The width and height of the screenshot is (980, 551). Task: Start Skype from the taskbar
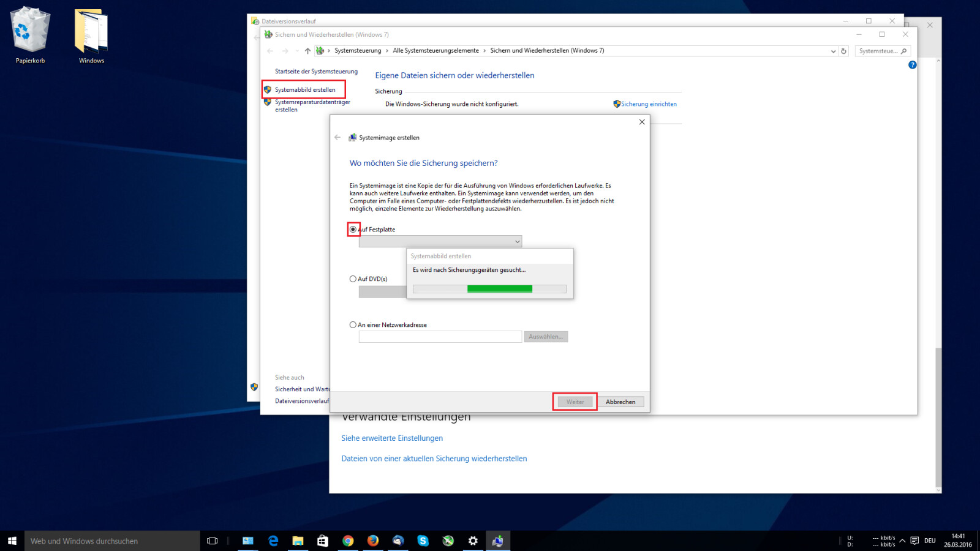[x=423, y=541]
